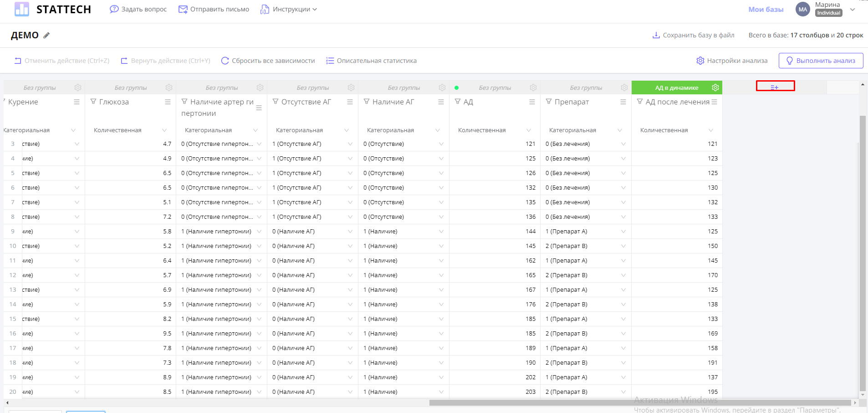
Task: Open Описательная статистика
Action: click(371, 61)
